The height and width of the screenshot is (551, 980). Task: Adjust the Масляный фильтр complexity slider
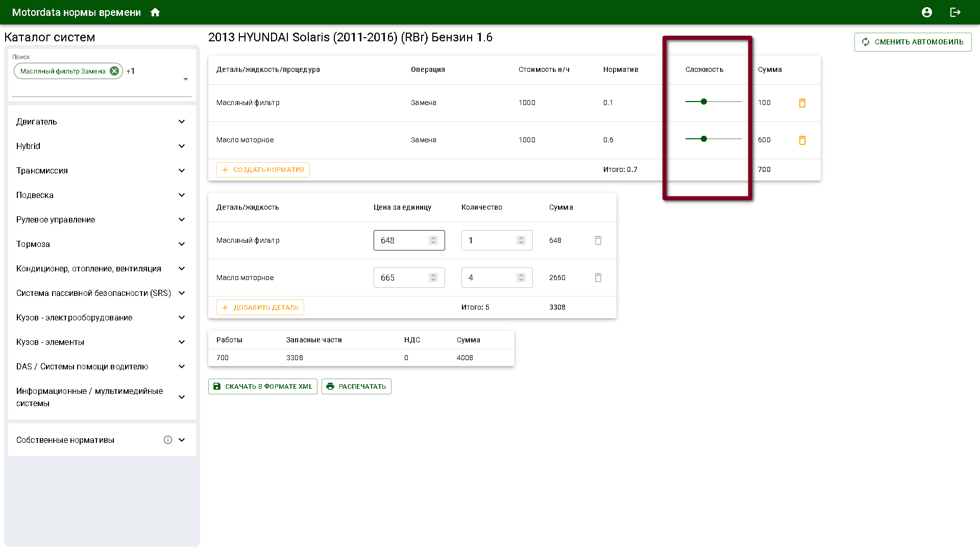(x=704, y=102)
